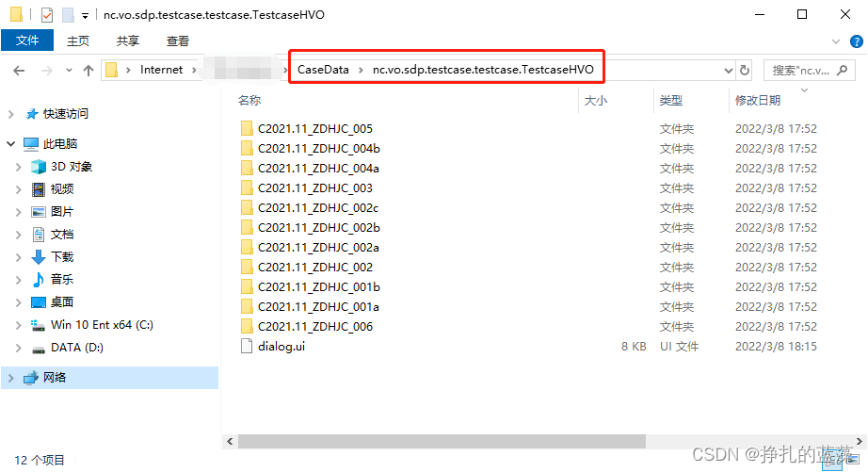Click the folder icon of C2021.11_ZDHJC_002
The image size is (868, 472).
[247, 268]
